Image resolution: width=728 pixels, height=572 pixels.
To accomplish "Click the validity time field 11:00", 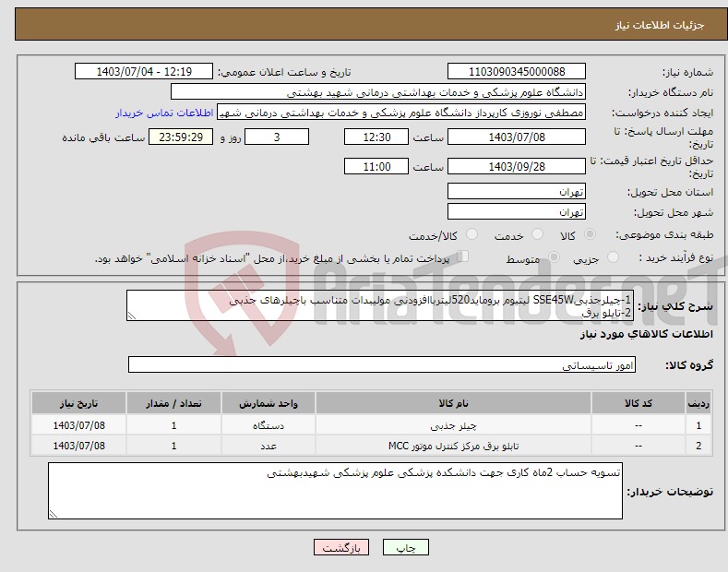I will tap(376, 166).
